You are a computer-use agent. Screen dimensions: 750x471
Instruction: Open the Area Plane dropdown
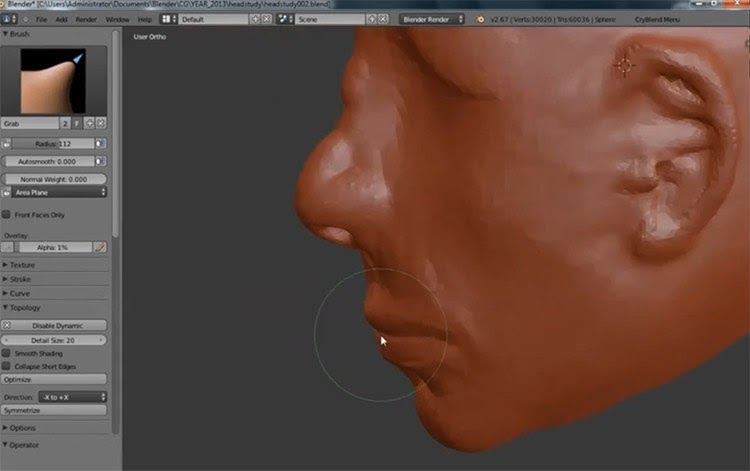(x=59, y=192)
